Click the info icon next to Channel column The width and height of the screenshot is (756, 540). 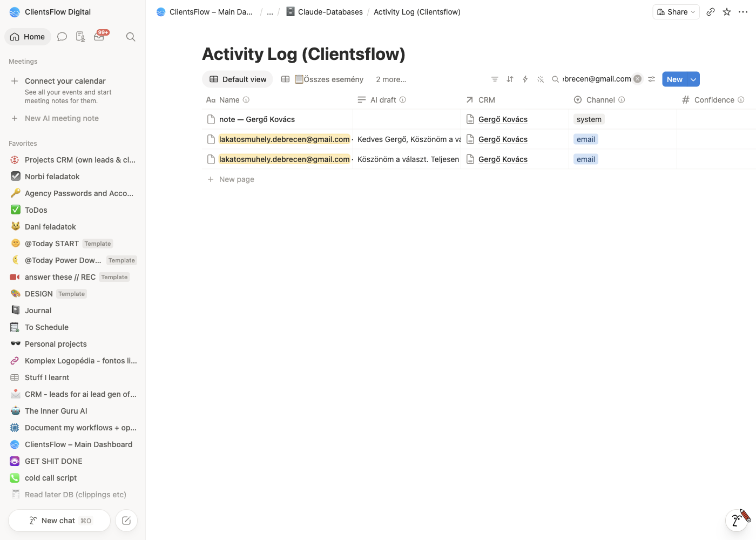622,100
